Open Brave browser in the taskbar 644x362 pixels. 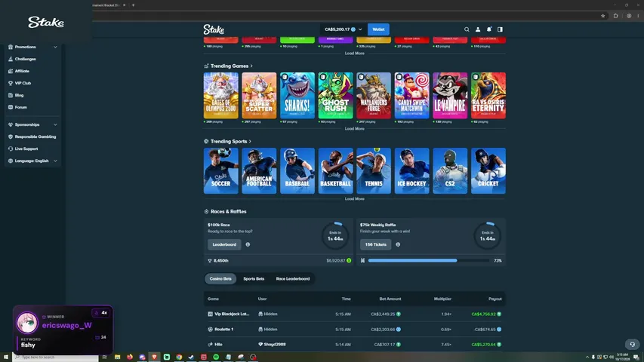155,357
